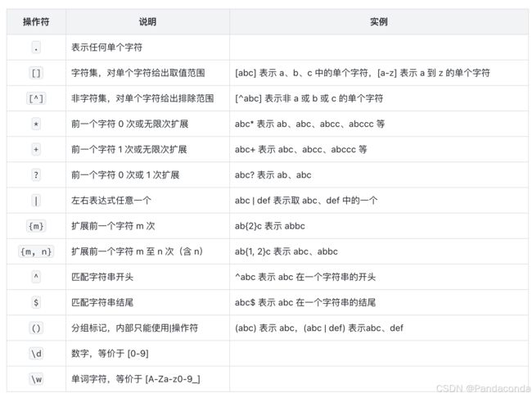
Task: Click '单词字符，等价于 [A-Za-z0-9_]' text
Action: pos(136,379)
